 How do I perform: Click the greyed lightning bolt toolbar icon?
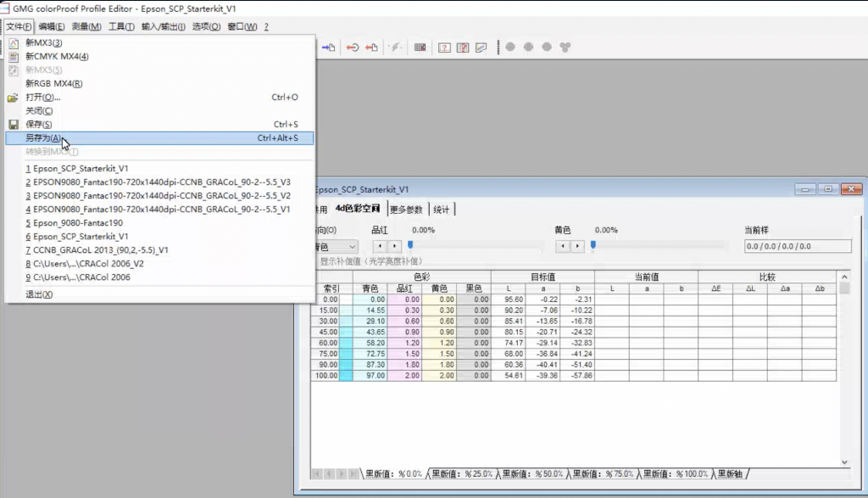point(395,48)
